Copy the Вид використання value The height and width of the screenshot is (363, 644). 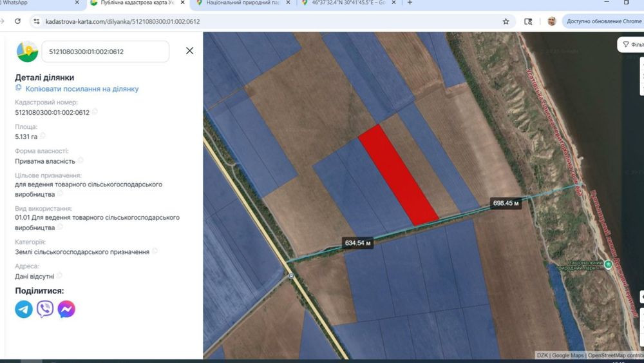coord(60,227)
